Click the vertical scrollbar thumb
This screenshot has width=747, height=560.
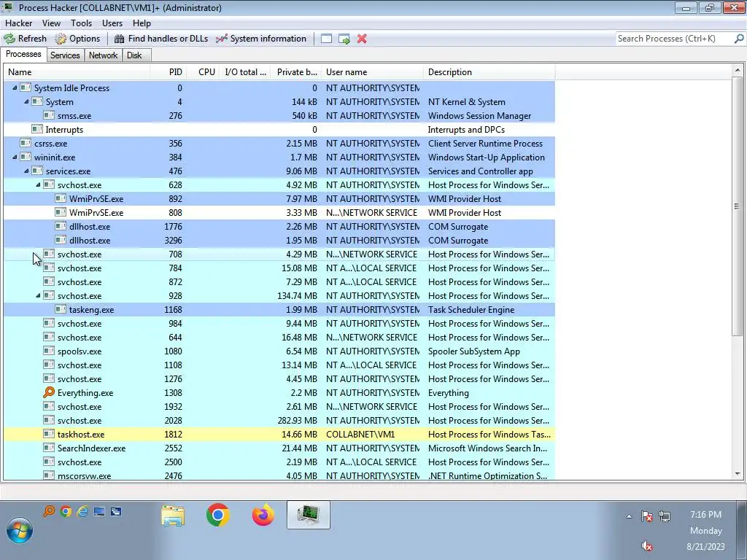click(738, 206)
